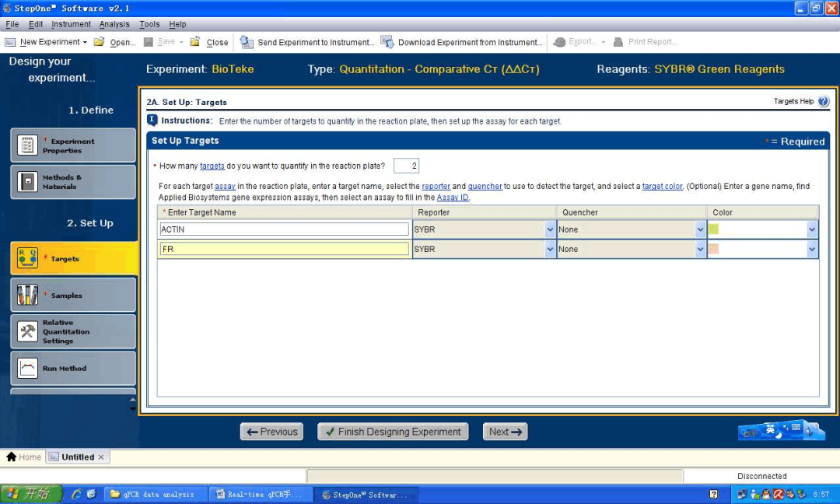Open the Samples setup step
The image size is (840, 504).
73,296
